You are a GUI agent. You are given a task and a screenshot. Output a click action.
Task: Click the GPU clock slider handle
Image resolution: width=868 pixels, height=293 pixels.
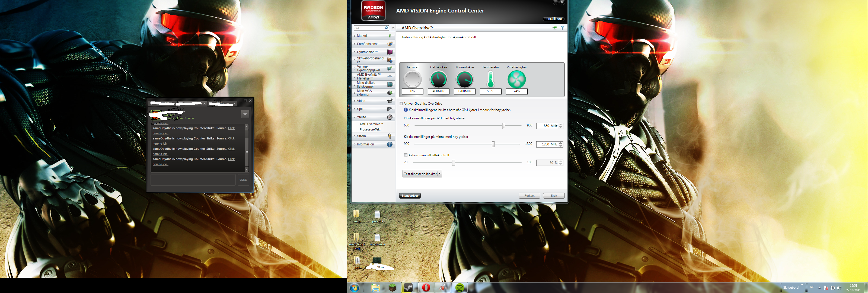point(503,126)
